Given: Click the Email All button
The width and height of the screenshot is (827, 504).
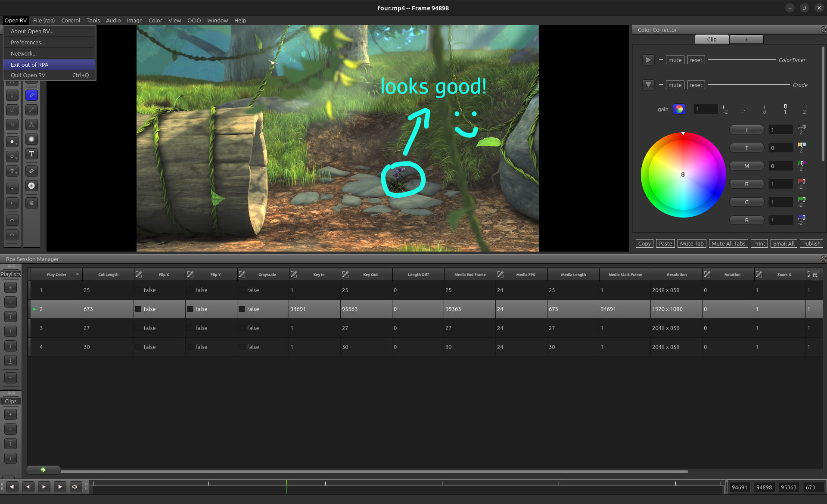Looking at the screenshot, I should coord(783,243).
